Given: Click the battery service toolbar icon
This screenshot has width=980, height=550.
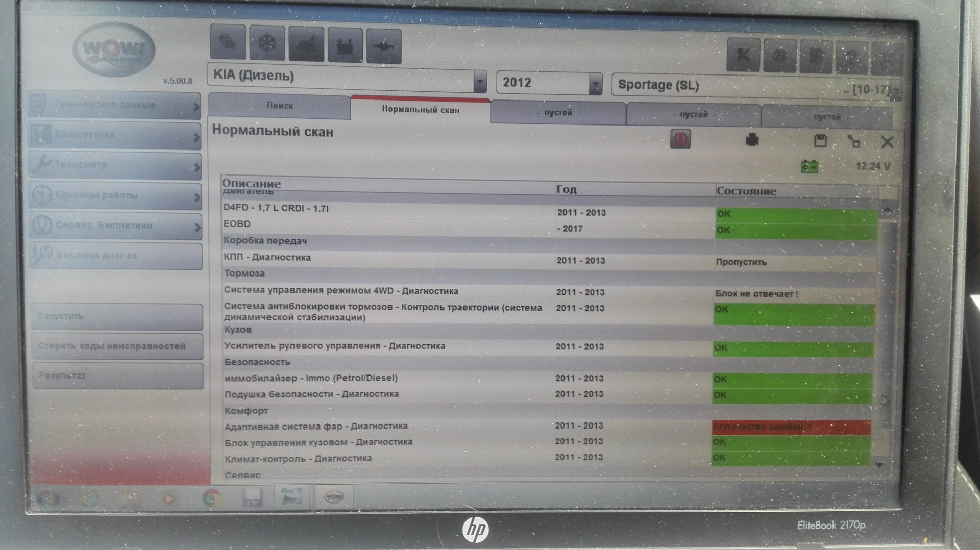Looking at the screenshot, I should click(345, 46).
